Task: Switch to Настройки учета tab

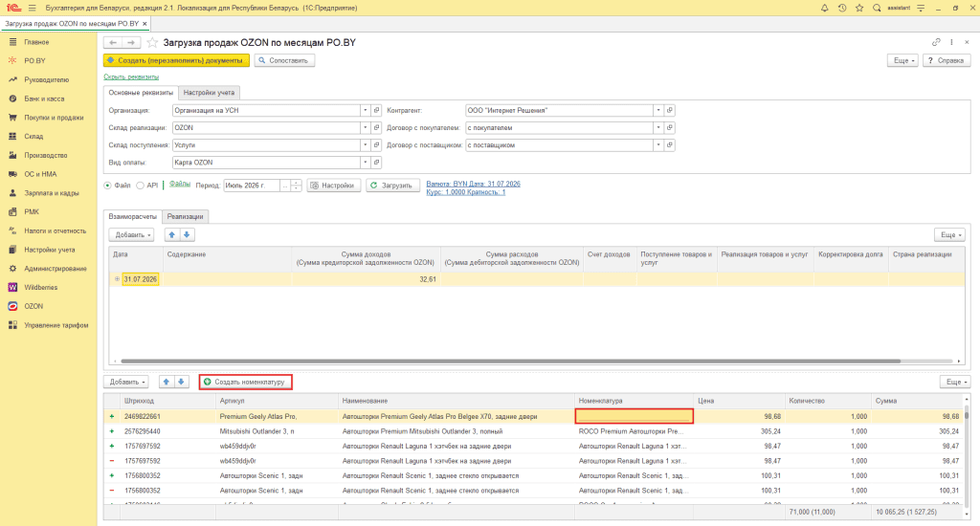Action: pyautogui.click(x=209, y=93)
